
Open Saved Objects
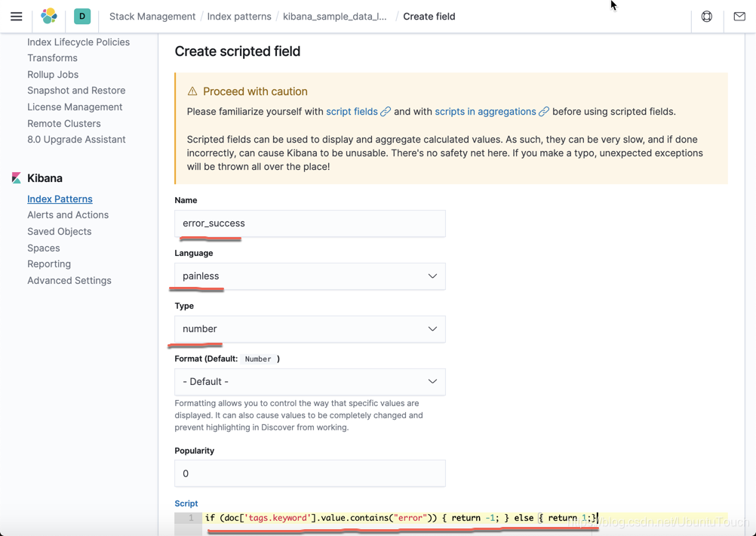point(60,231)
